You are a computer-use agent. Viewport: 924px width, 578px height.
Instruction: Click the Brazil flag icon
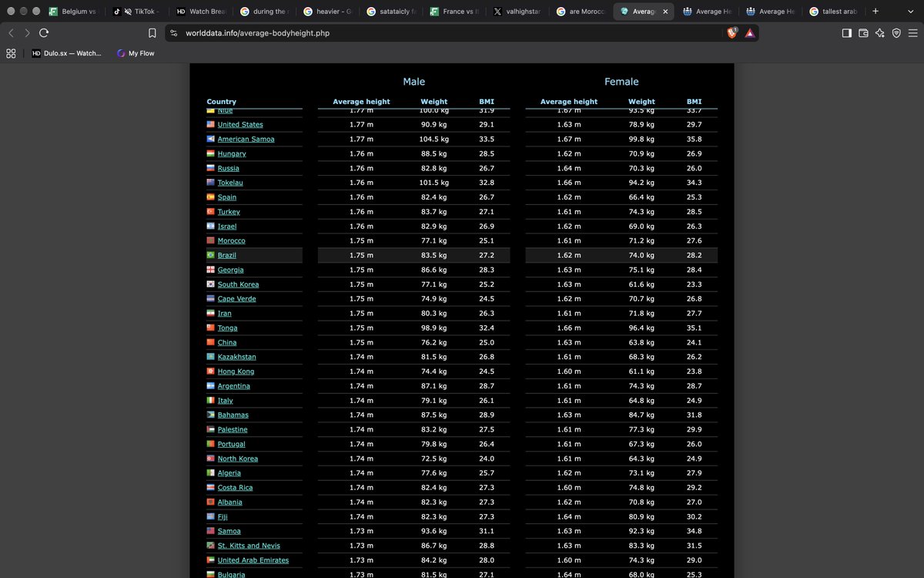210,255
